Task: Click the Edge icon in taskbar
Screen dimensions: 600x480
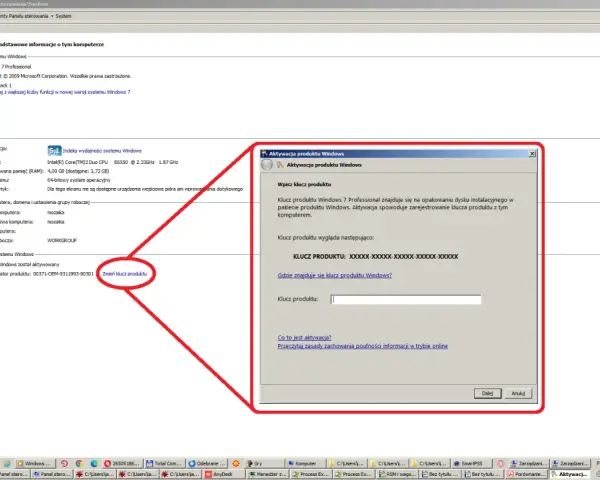Action: tap(94, 464)
